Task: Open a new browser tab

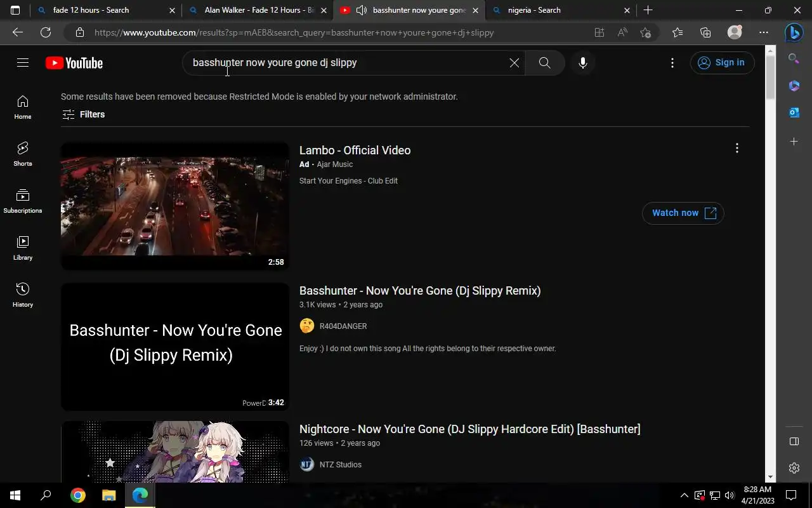Action: pos(648,10)
